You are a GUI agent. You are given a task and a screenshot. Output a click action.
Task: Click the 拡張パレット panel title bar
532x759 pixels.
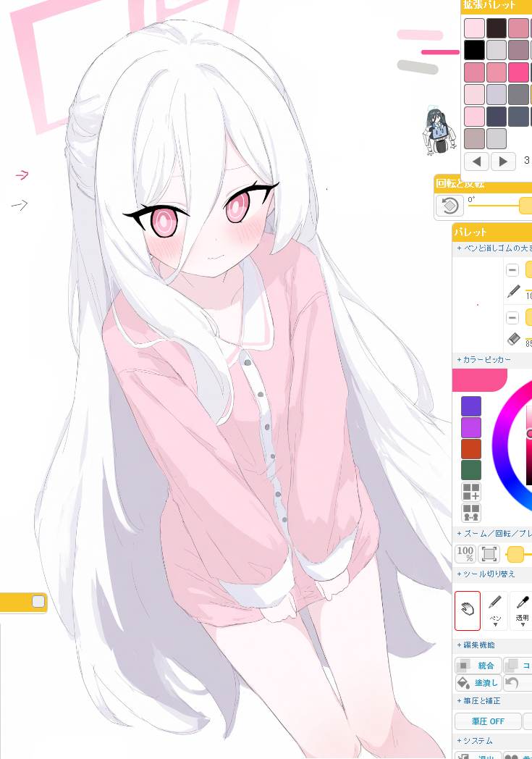pos(497,6)
